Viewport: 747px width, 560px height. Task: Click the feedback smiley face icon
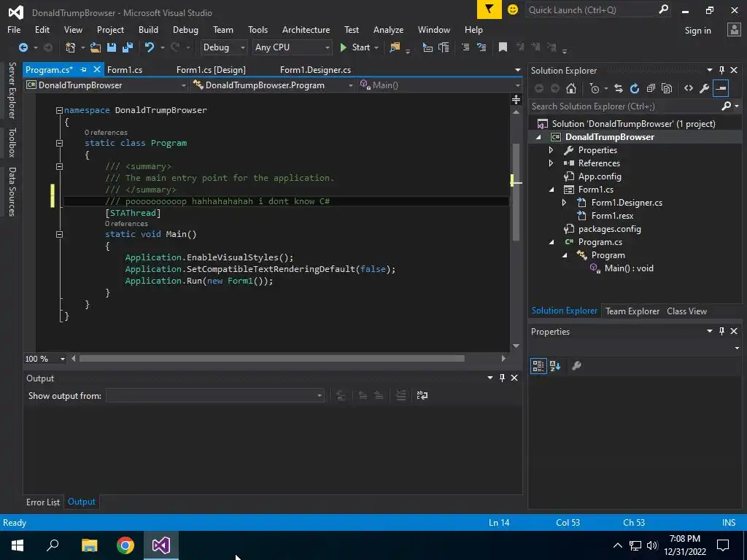[x=513, y=9]
